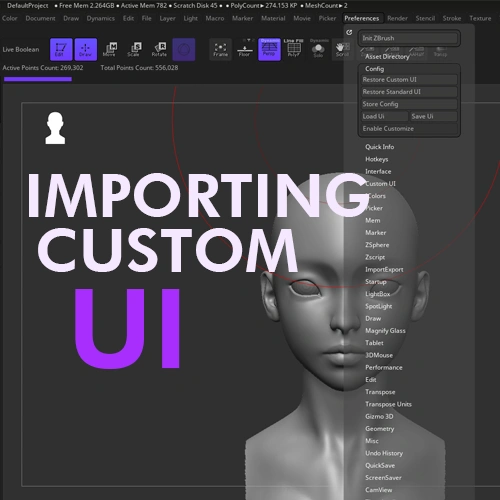Open the Preferences menu

tap(362, 18)
